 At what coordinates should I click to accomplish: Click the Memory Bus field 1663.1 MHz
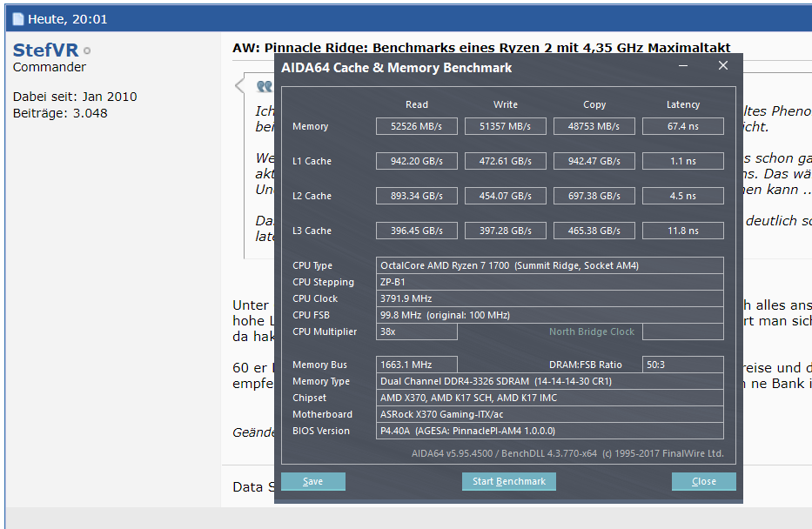416,365
